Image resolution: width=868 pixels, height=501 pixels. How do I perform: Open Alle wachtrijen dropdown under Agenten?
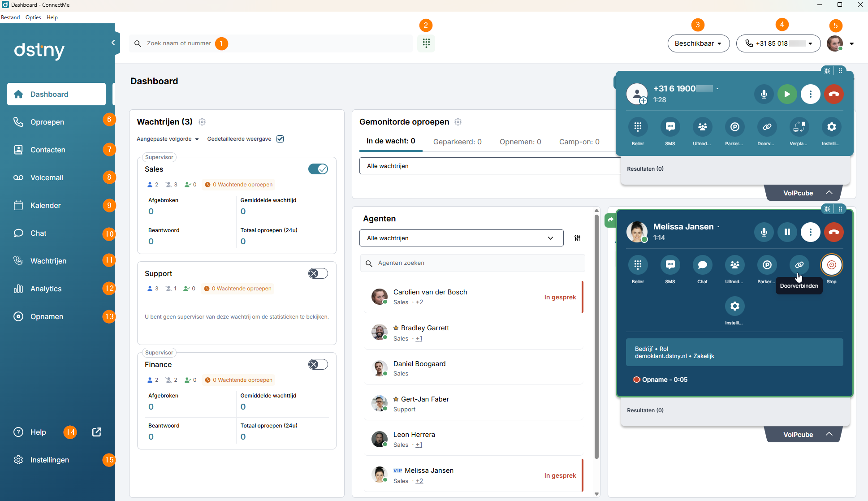click(x=461, y=238)
